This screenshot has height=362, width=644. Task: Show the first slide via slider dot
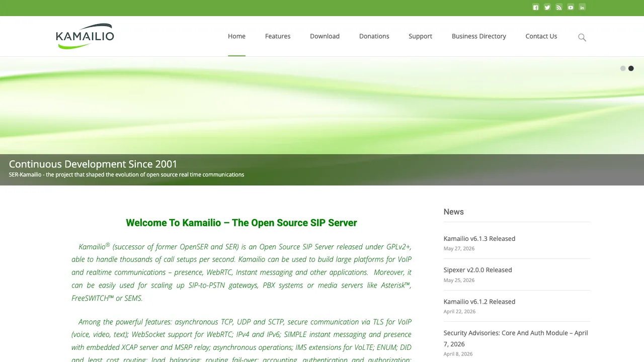[623, 68]
